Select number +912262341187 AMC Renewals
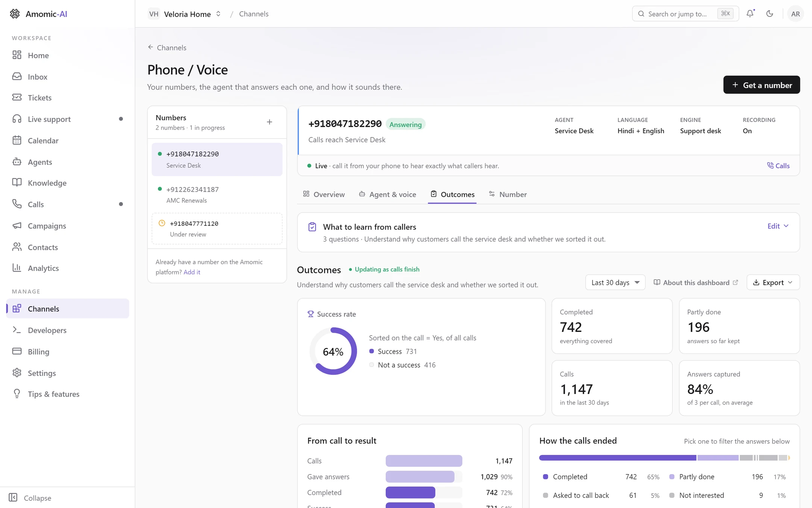 217,195
